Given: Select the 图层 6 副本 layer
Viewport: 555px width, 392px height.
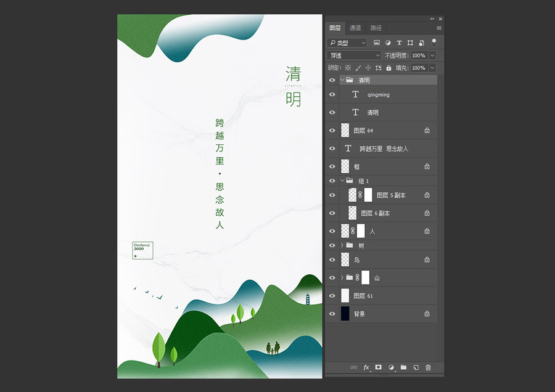Looking at the screenshot, I should pyautogui.click(x=388, y=213).
